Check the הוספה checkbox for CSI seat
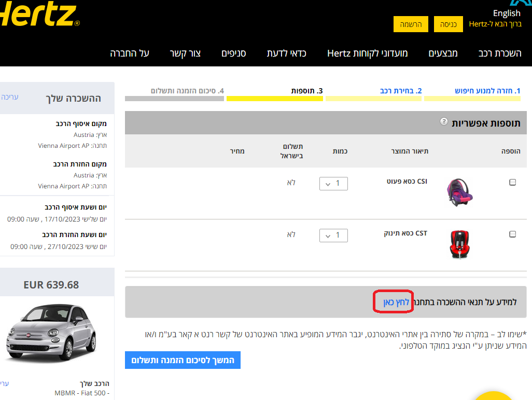532x400 pixels. click(512, 182)
